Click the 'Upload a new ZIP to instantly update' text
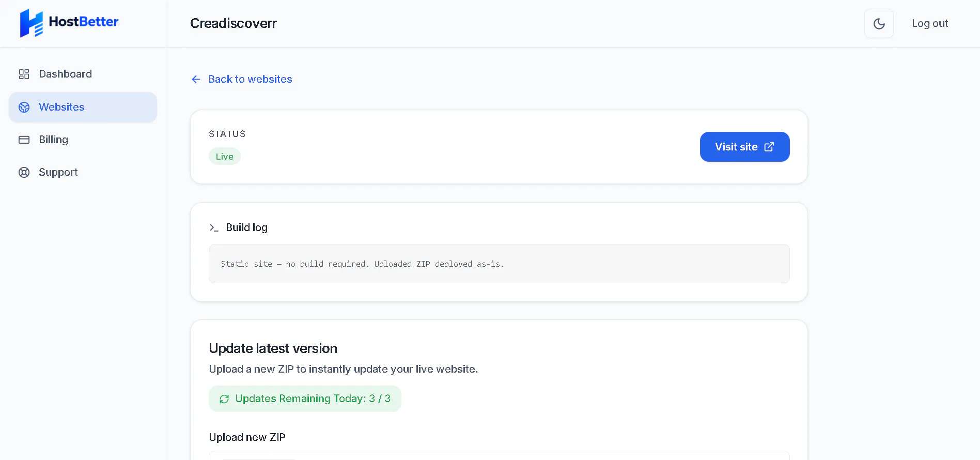 point(343,369)
